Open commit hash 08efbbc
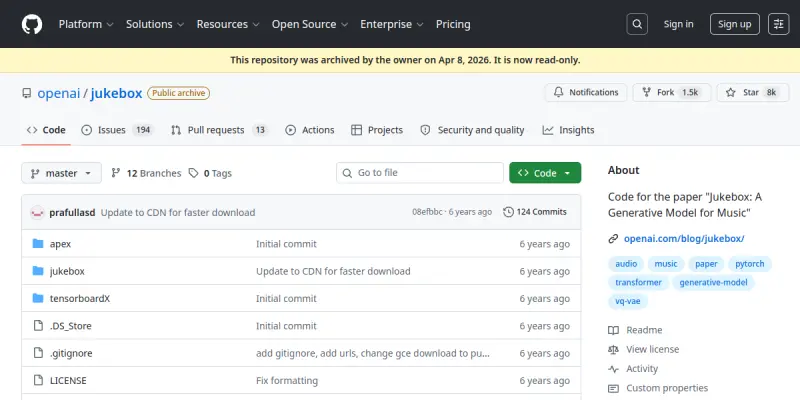The width and height of the screenshot is (800, 400). tap(427, 212)
